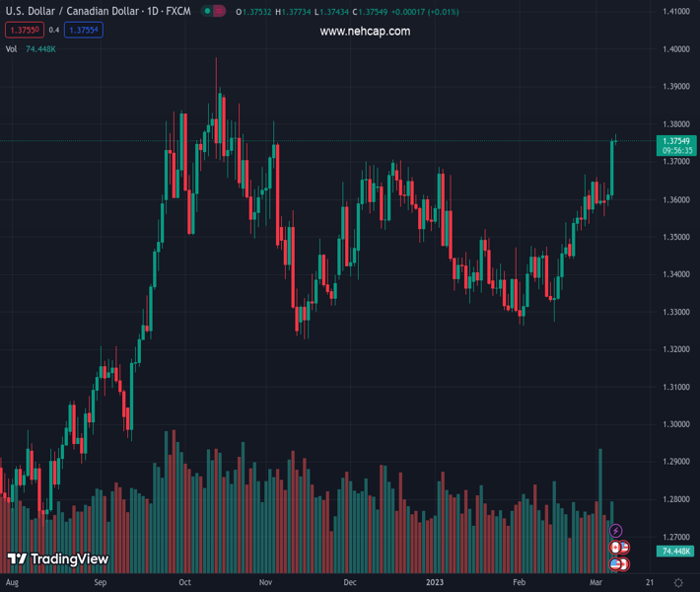Click the volume value label 74.448K on axis

click(675, 551)
